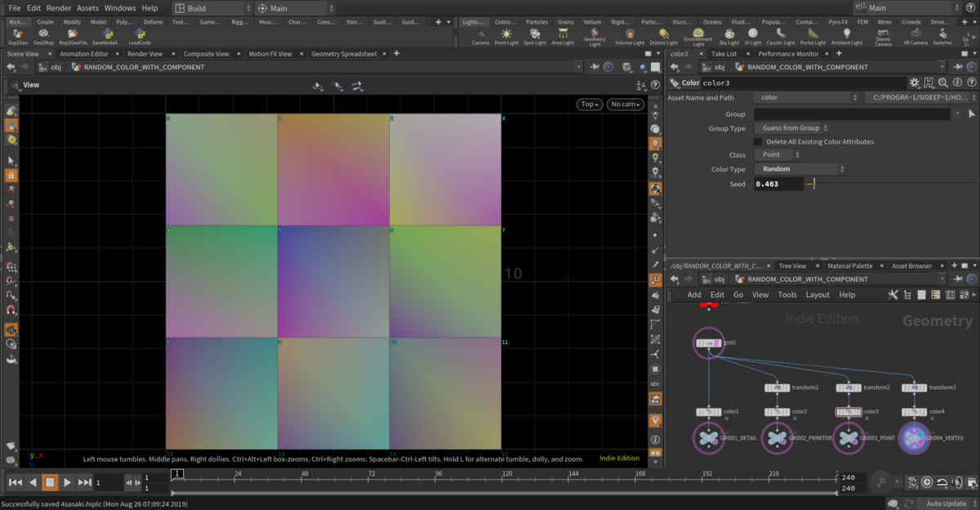980x510 pixels.
Task: Add a Camera from shelf
Action: tap(480, 36)
